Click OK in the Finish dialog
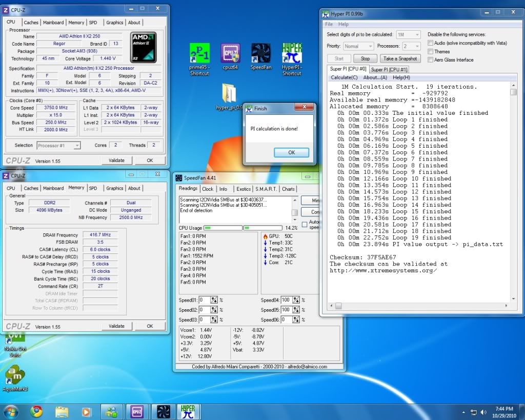 291,152
